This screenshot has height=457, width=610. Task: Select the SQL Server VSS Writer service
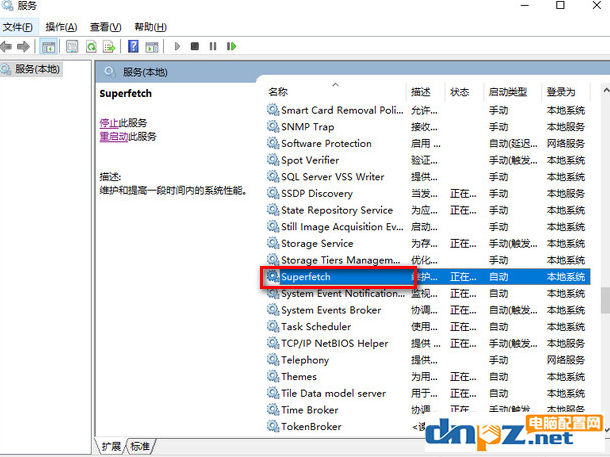pyautogui.click(x=428, y=177)
